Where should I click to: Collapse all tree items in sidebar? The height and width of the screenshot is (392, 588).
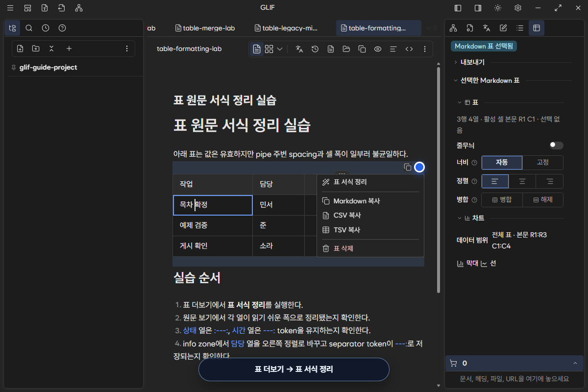[x=51, y=49]
